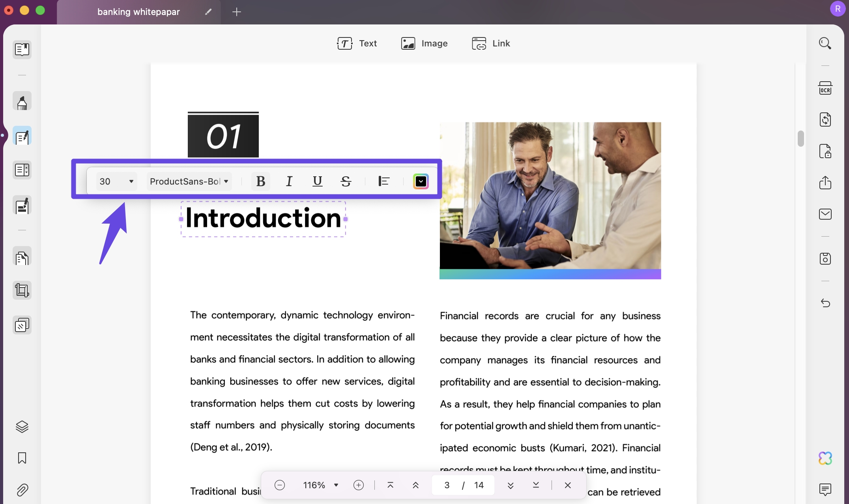Open the Page Tools watermark icon
849x504 pixels.
(x=22, y=325)
